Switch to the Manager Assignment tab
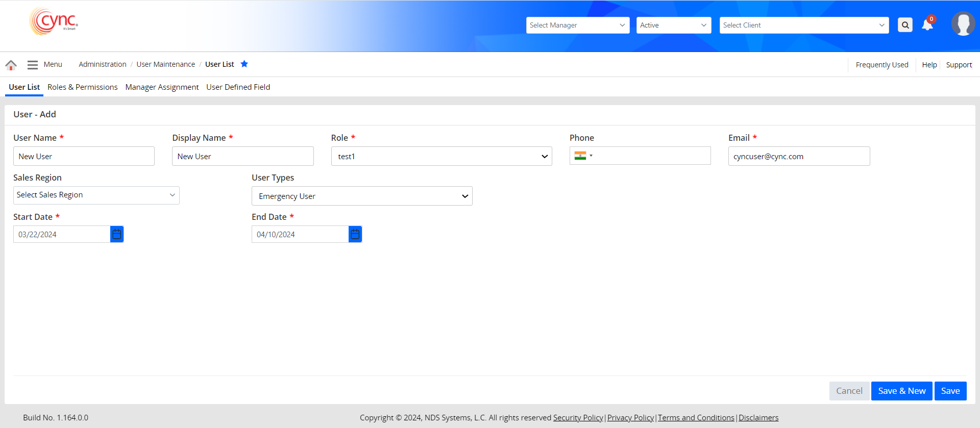 (162, 87)
